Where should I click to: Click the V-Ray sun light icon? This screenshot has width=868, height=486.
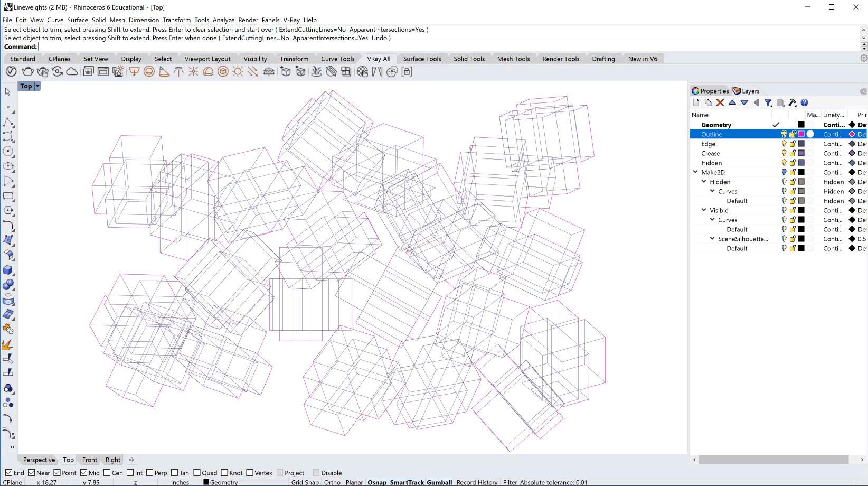pos(238,72)
